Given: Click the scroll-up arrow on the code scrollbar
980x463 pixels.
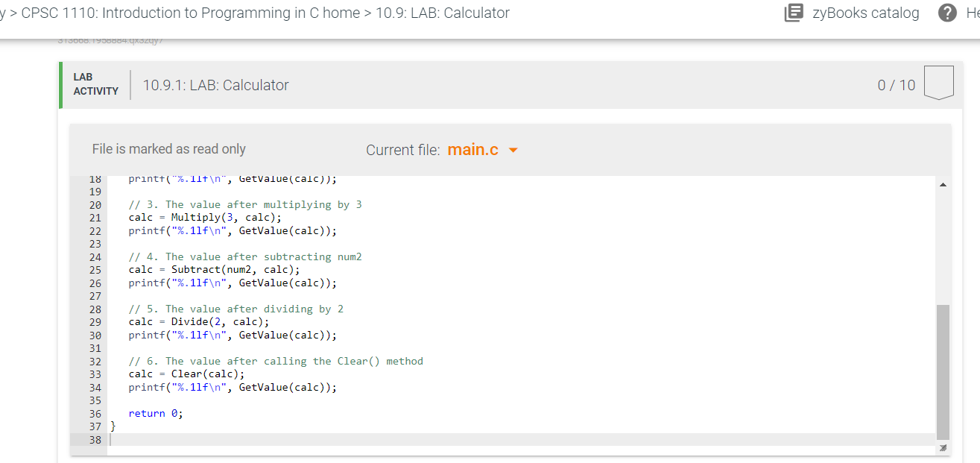Looking at the screenshot, I should point(942,183).
